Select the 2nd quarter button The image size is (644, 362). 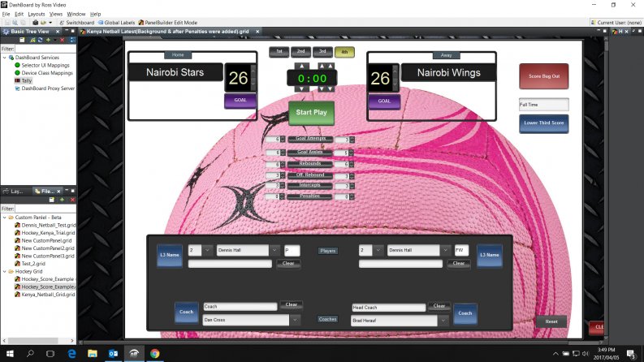click(x=300, y=52)
